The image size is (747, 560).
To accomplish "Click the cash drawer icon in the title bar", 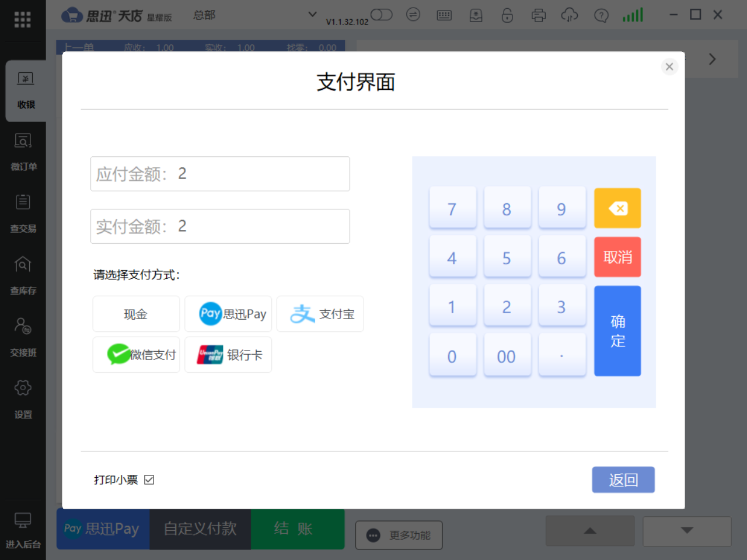I will point(476,15).
